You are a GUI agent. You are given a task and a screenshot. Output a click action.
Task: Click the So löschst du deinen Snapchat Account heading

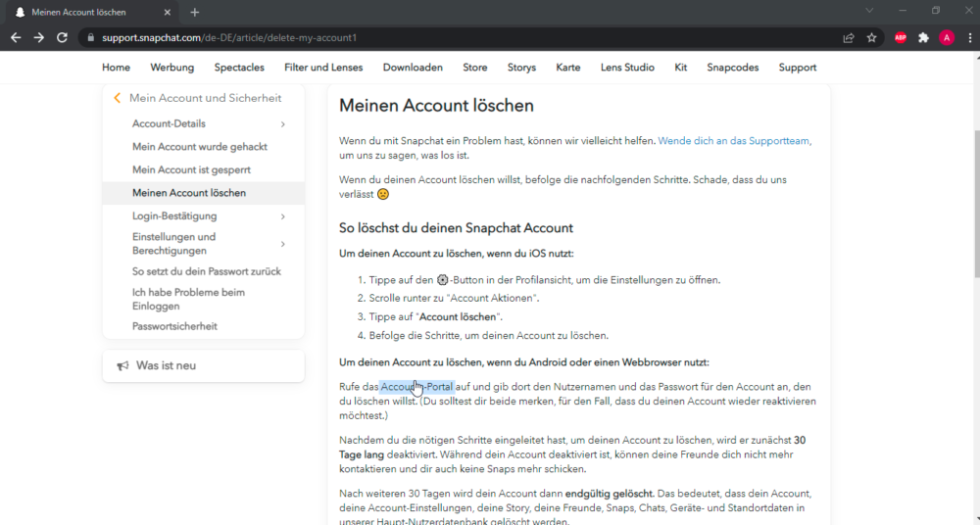[x=456, y=228]
